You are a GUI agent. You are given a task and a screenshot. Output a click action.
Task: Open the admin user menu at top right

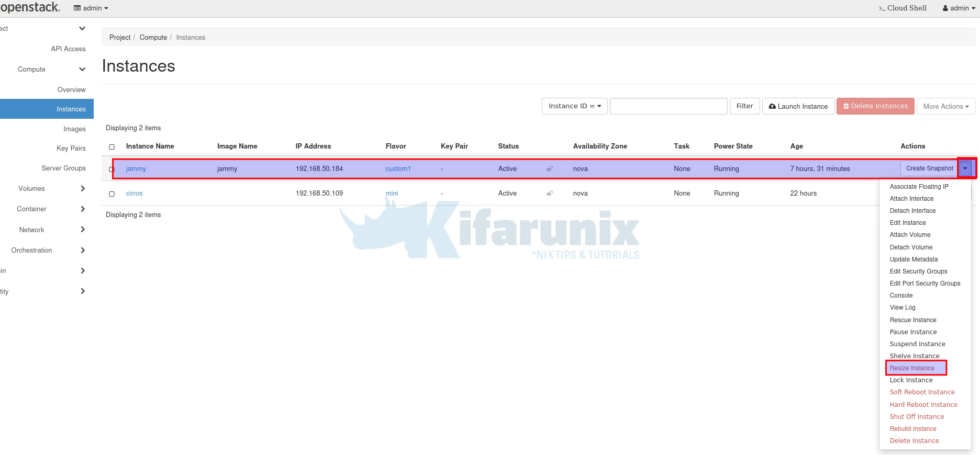coord(959,8)
